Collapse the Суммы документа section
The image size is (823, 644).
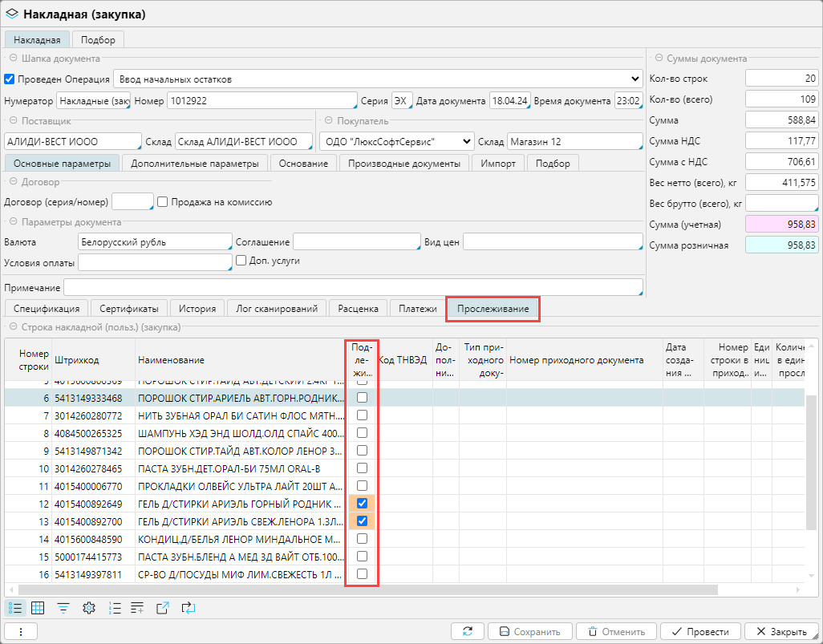pyautogui.click(x=658, y=59)
